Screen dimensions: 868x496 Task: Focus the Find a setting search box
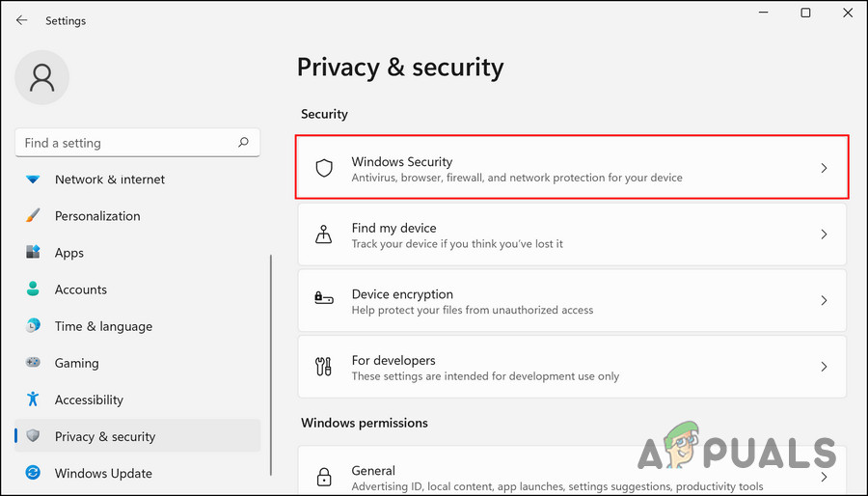pyautogui.click(x=125, y=143)
